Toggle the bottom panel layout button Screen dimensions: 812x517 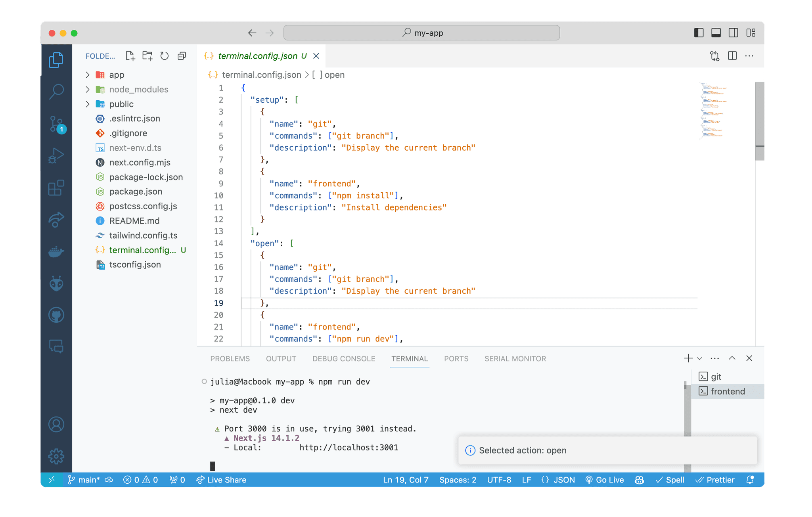[x=716, y=33]
